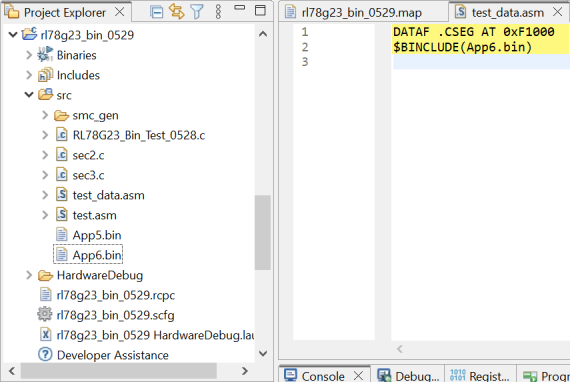This screenshot has width=570, height=382.
Task: Open Project Explorer view menu dots
Action: coord(218,12)
